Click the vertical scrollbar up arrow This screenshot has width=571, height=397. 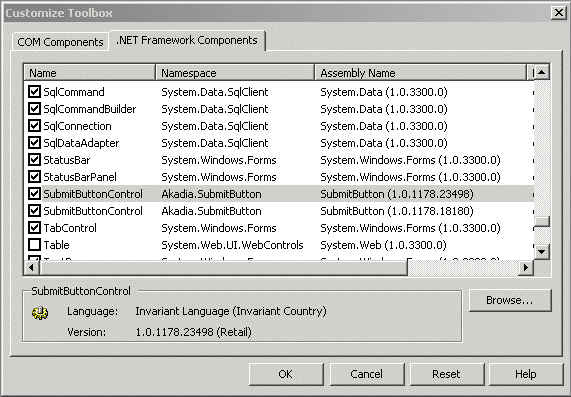tap(542, 72)
